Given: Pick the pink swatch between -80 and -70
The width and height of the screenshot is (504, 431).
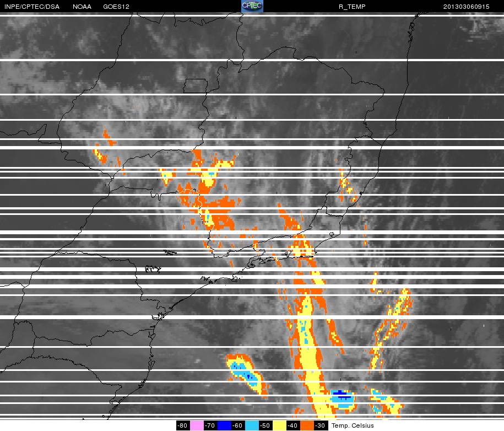Looking at the screenshot, I should pos(197,425).
